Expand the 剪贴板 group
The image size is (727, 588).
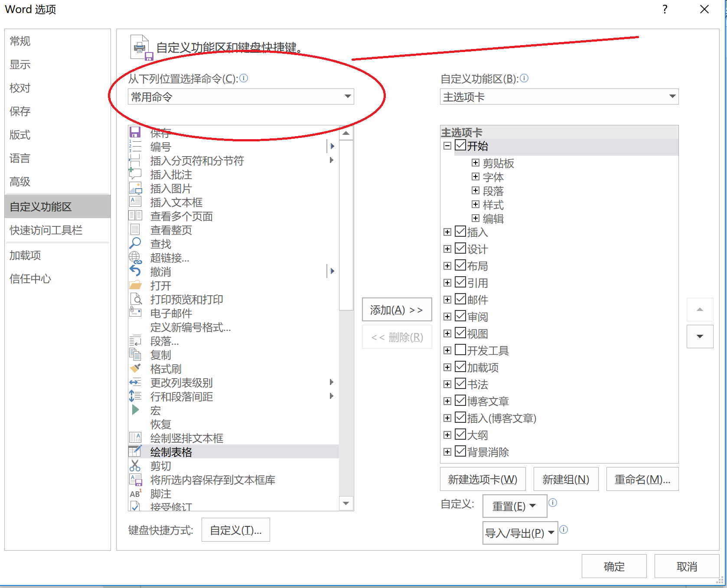(476, 163)
